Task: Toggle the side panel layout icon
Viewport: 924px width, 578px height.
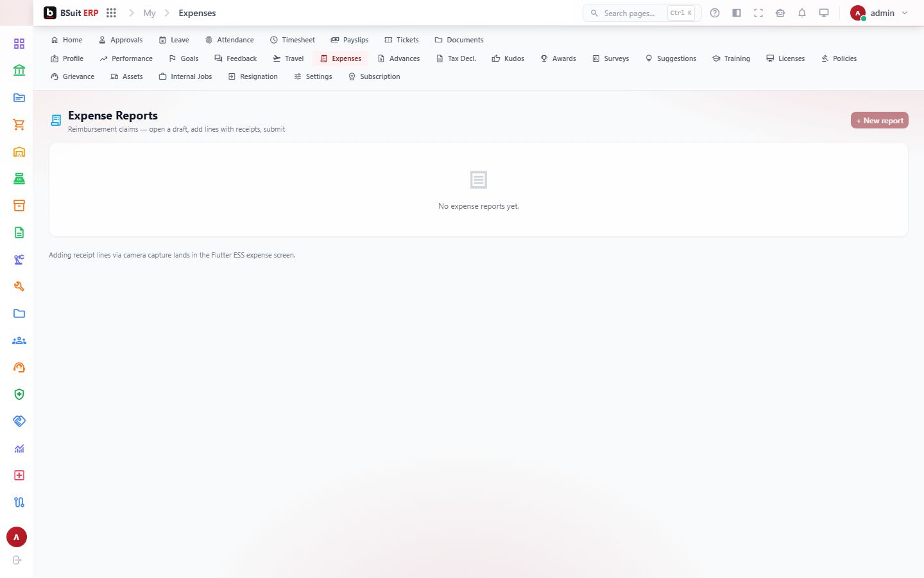Action: 737,13
